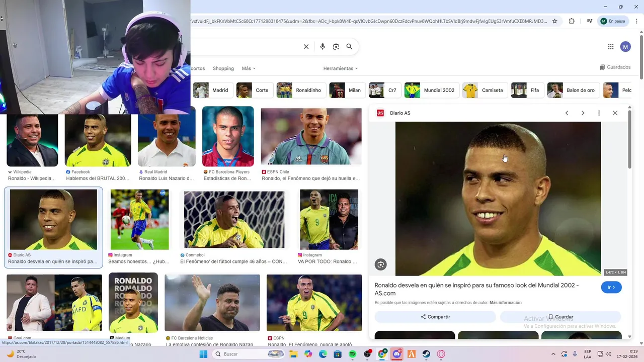This screenshot has height=362, width=644.
Task: Click the large preview image
Action: click(x=498, y=199)
